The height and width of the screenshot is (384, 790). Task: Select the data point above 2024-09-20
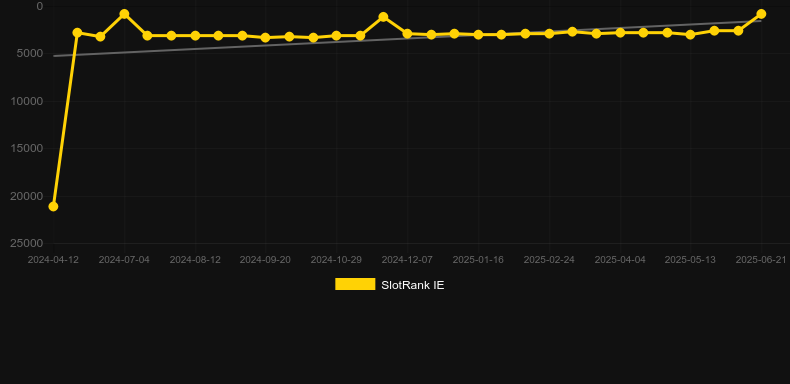tap(266, 38)
